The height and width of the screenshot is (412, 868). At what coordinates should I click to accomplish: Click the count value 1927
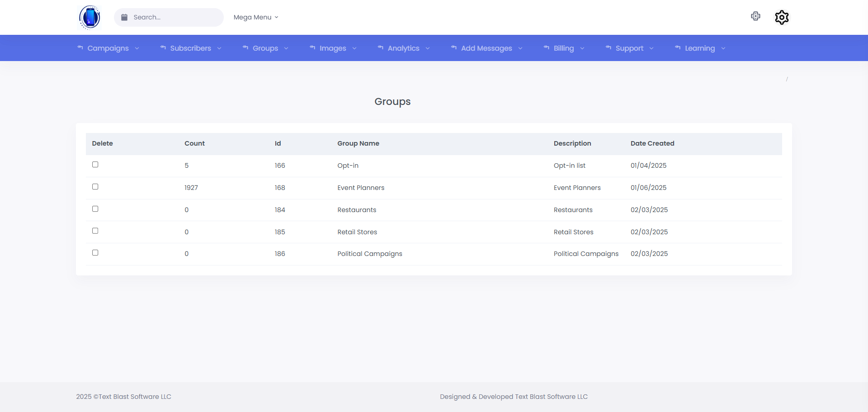pos(191,188)
